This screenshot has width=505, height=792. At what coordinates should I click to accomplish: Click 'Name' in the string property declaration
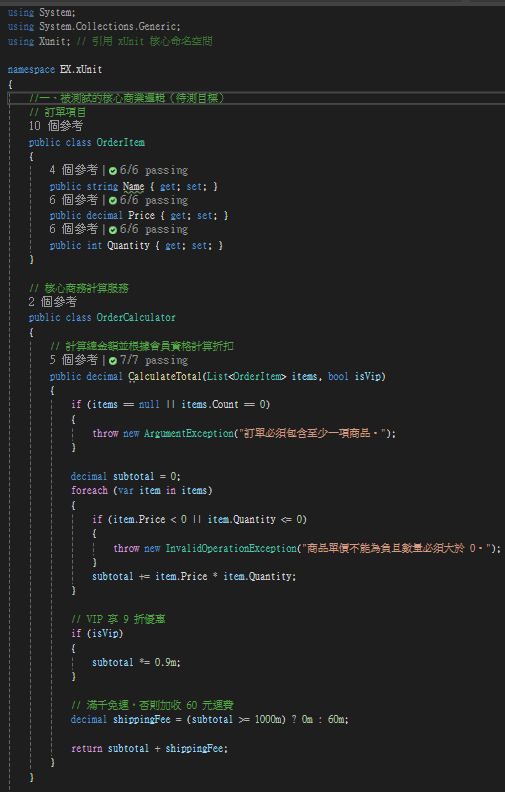tap(133, 186)
